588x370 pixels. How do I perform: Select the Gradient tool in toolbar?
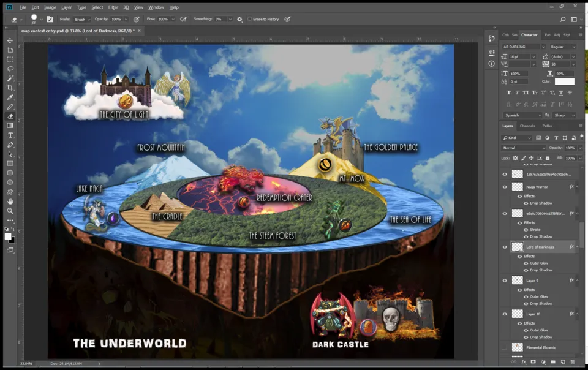click(x=10, y=126)
